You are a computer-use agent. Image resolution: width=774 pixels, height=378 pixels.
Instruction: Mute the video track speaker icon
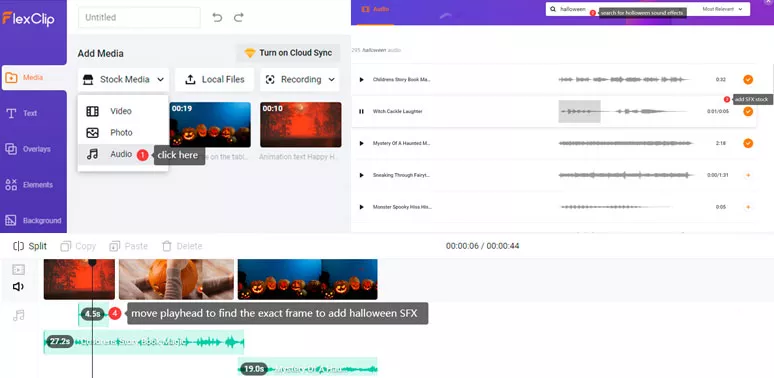point(18,287)
